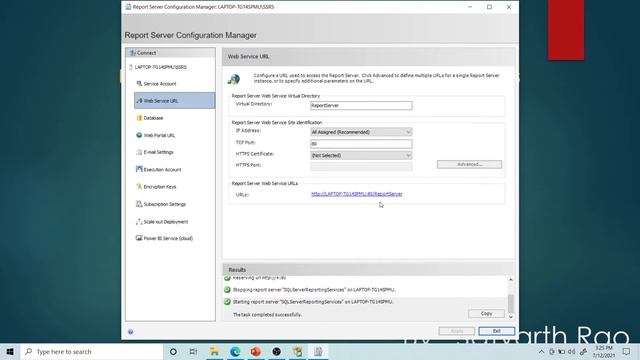Viewport: 640px width, 360px height.
Task: Select 'The task completed successfully.' message
Action: pyautogui.click(x=267, y=315)
